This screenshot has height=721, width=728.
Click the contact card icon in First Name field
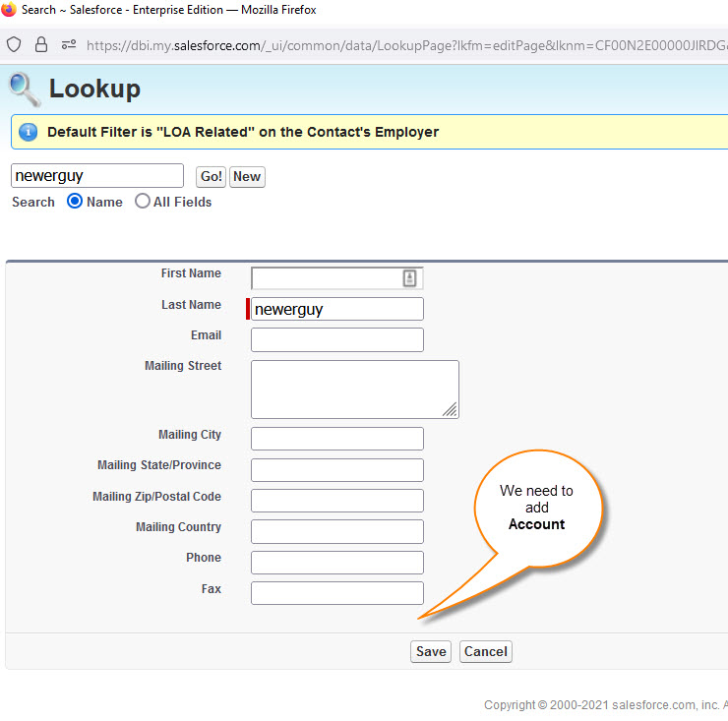pyautogui.click(x=409, y=278)
